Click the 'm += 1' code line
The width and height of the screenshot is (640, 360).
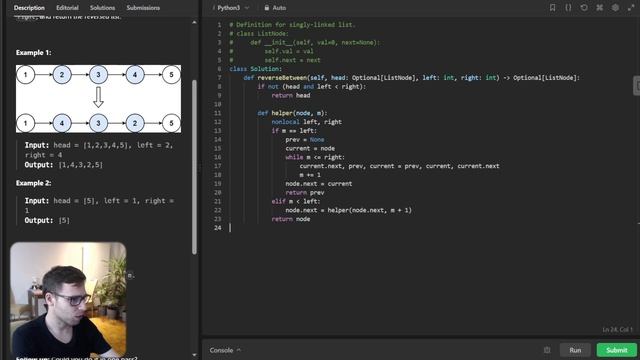coord(310,175)
